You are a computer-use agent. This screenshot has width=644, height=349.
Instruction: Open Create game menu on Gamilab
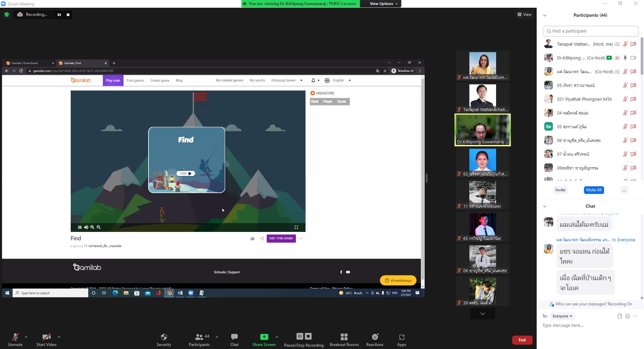pyautogui.click(x=160, y=81)
